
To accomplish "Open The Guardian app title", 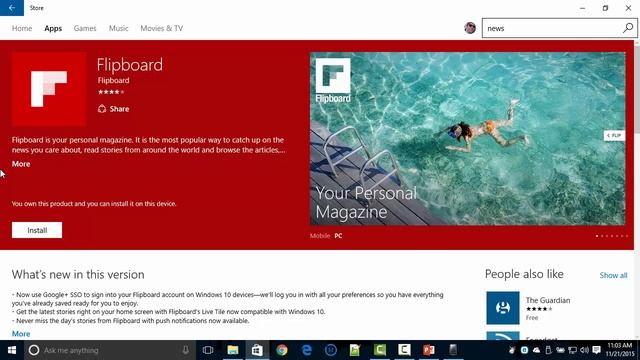I will pyautogui.click(x=548, y=300).
